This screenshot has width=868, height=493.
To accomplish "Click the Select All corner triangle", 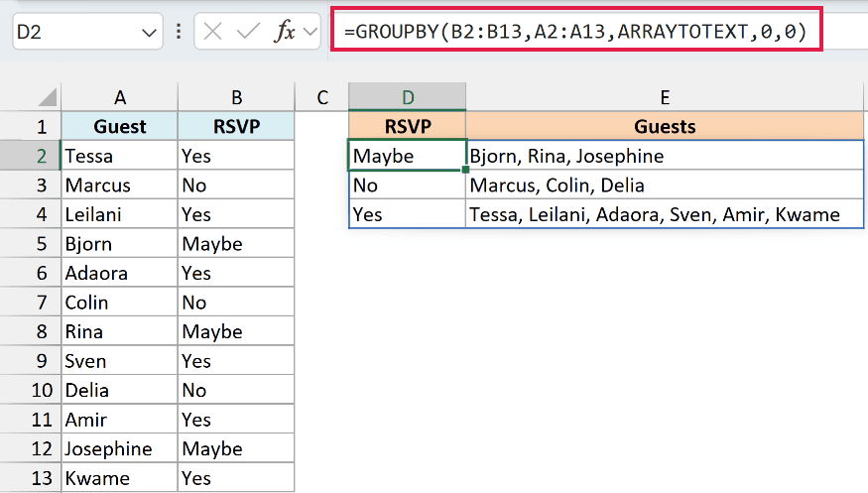I will (x=48, y=97).
